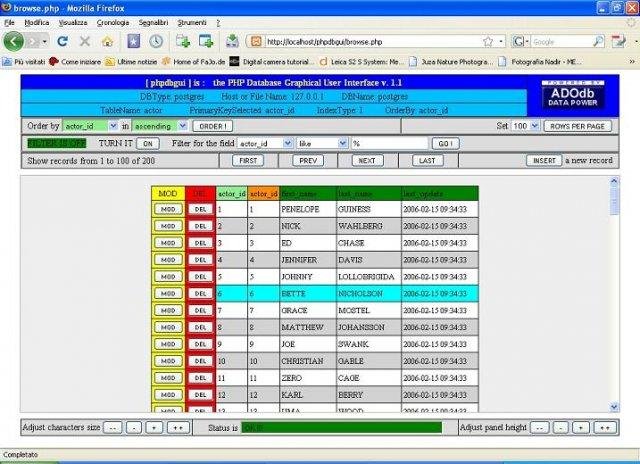This screenshot has height=464, width=640.
Task: Click the stop loading X icon
Action: 85,41
